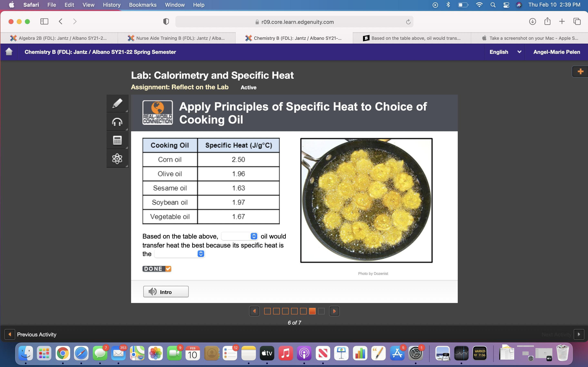Open the Bookmarks menu

coord(143,5)
